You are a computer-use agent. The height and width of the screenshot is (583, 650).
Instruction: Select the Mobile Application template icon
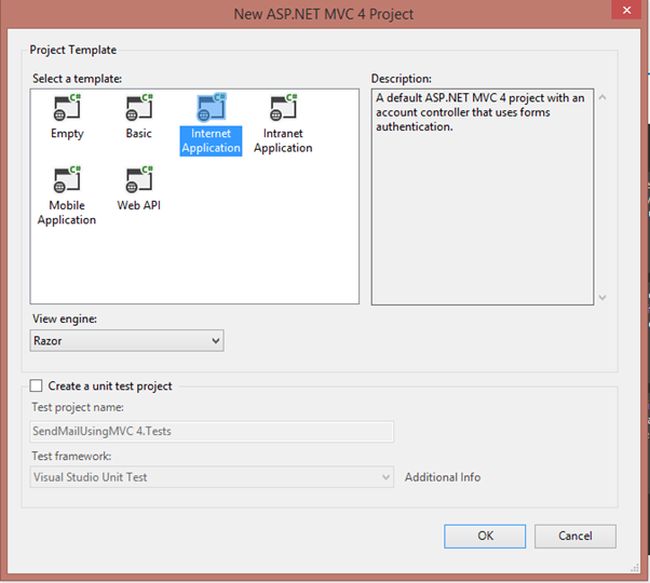coord(67,180)
